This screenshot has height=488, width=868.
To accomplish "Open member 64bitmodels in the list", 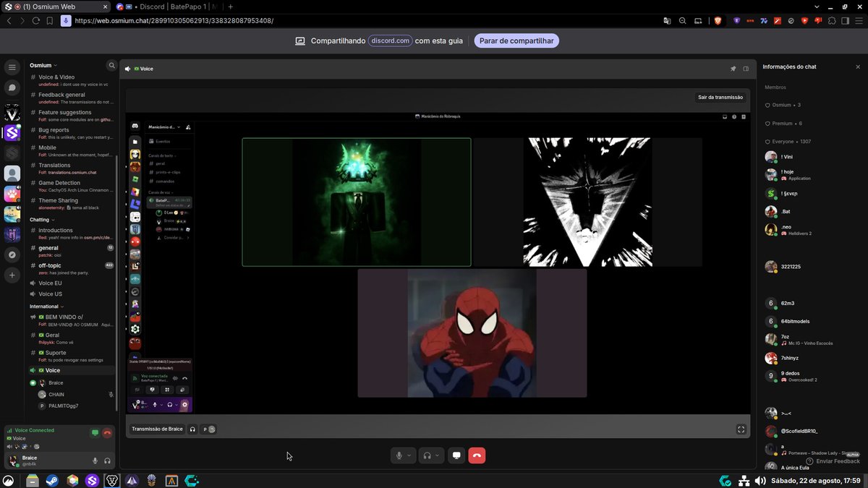I will click(810, 321).
